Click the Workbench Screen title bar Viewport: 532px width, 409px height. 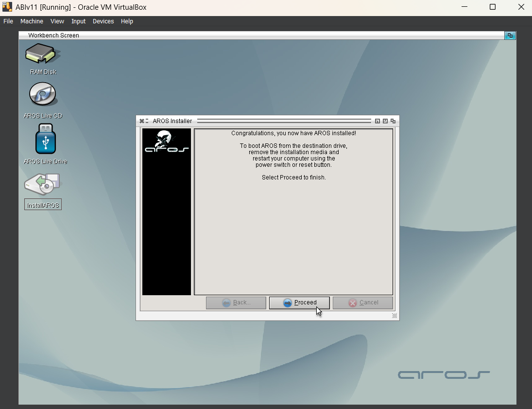261,36
